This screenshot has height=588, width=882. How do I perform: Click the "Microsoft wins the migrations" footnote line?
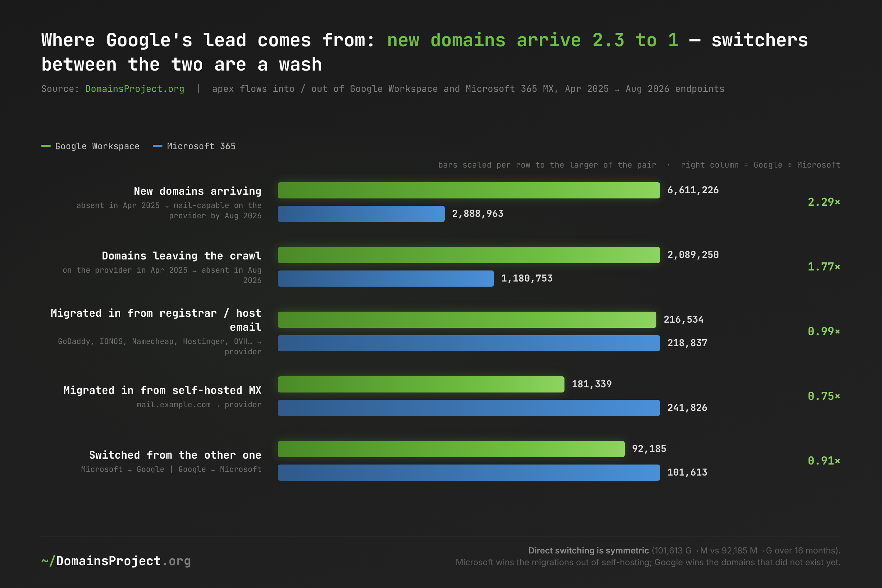coord(648,563)
